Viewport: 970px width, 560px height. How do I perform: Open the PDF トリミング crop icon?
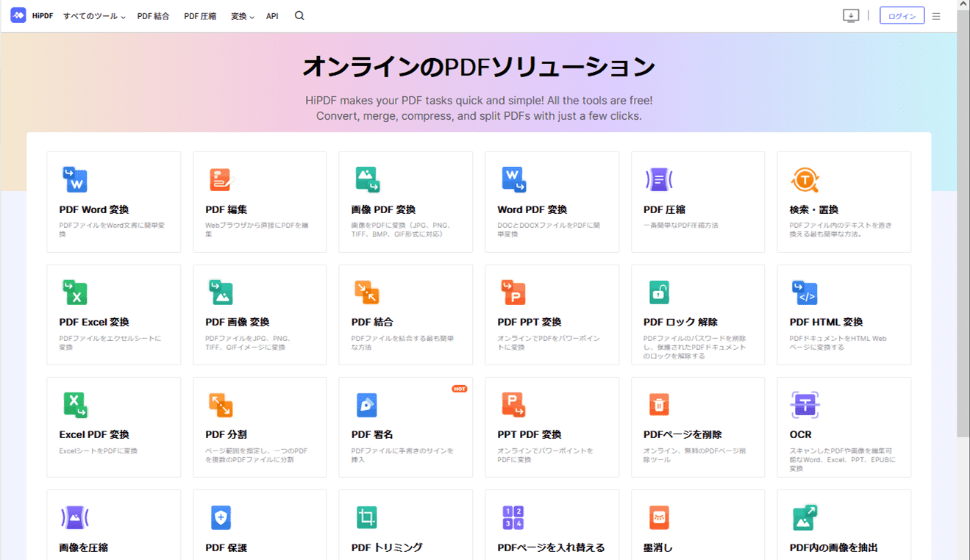367,518
